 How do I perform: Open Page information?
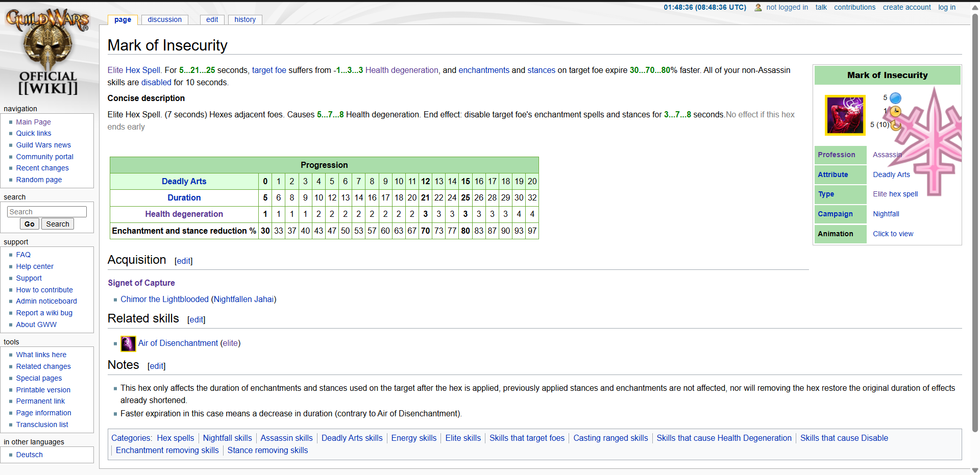point(43,413)
